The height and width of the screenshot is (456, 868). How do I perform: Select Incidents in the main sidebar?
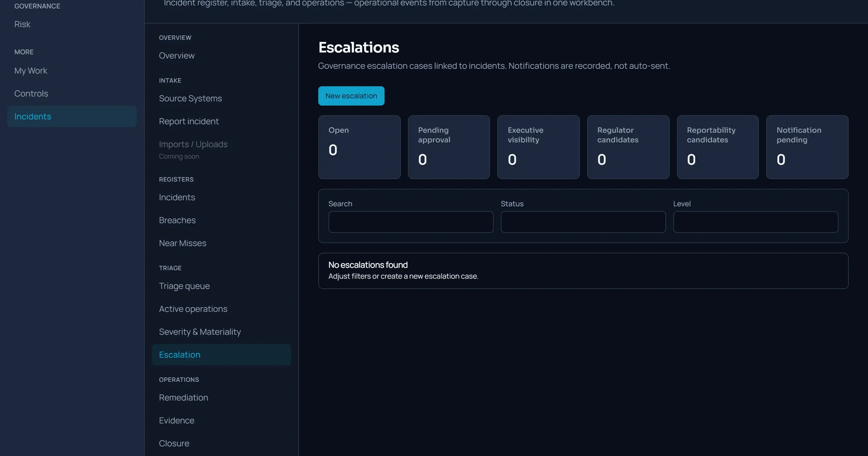click(72, 116)
